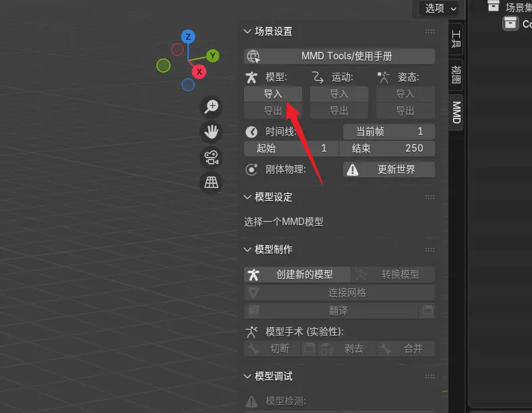Click the red X axis gizmo ball

[199, 71]
